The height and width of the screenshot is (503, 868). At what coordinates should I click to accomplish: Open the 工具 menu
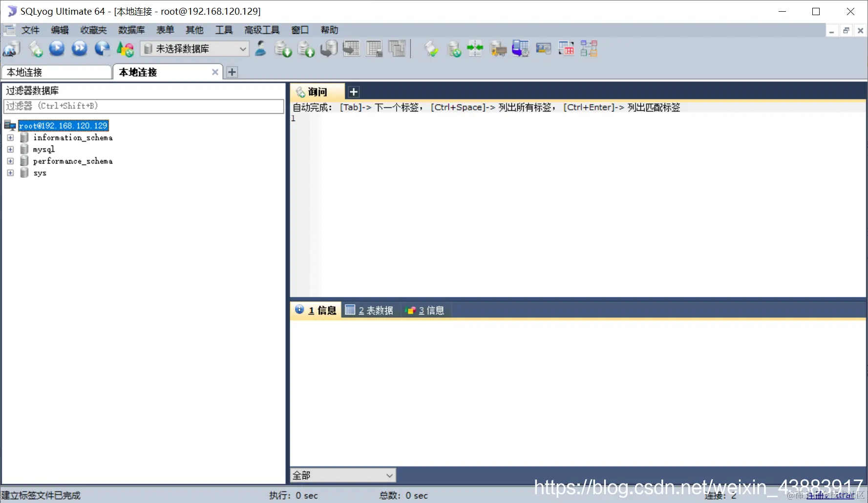pos(224,30)
